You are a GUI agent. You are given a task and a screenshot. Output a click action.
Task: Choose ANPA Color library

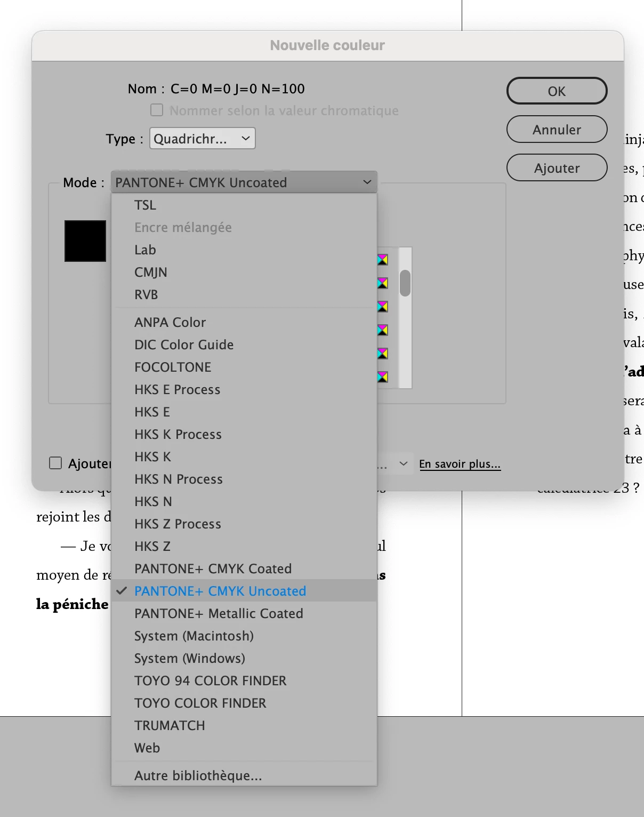(244, 323)
